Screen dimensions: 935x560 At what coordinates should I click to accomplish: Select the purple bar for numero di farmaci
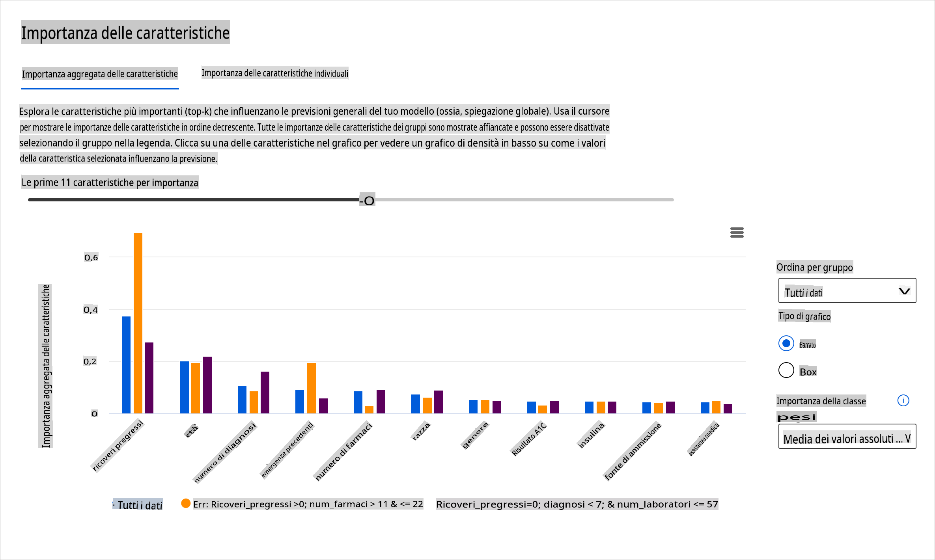(381, 402)
